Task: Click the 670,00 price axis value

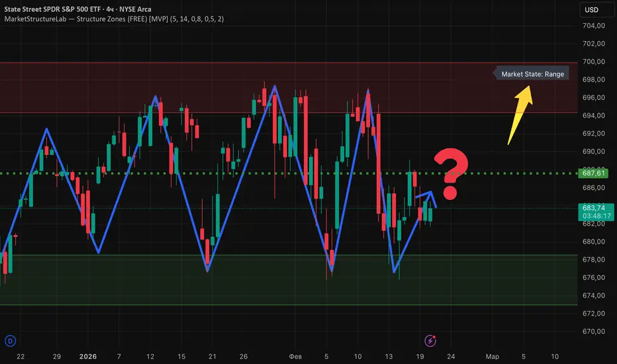Action: (593, 332)
